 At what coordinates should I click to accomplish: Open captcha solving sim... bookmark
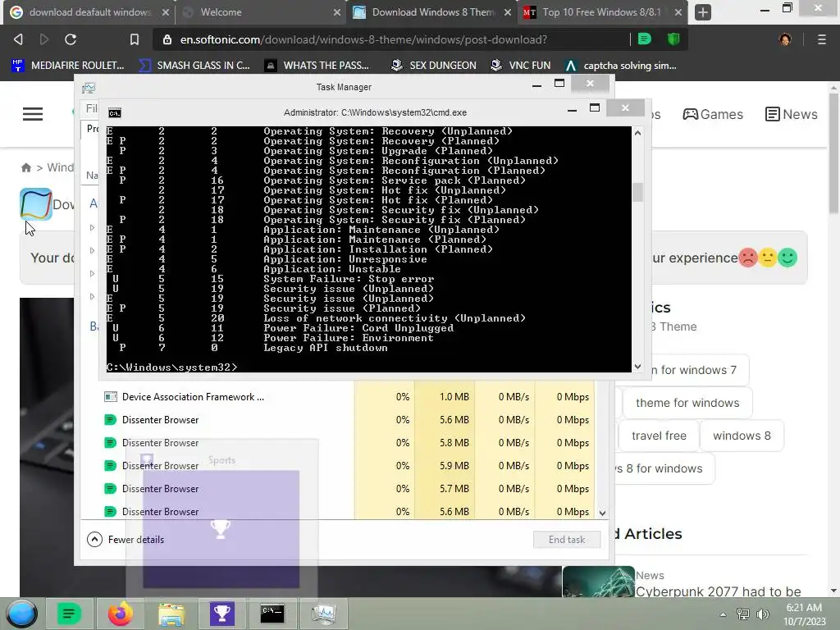[621, 66]
